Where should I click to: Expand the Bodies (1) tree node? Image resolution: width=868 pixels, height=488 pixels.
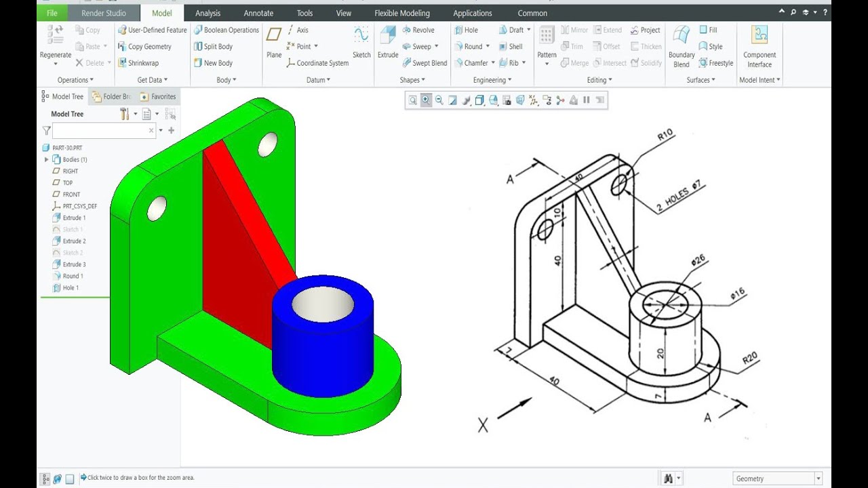[x=47, y=160]
